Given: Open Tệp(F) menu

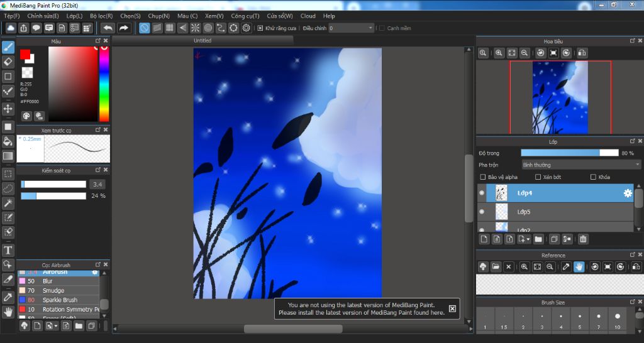Looking at the screenshot, I should pyautogui.click(x=11, y=16).
